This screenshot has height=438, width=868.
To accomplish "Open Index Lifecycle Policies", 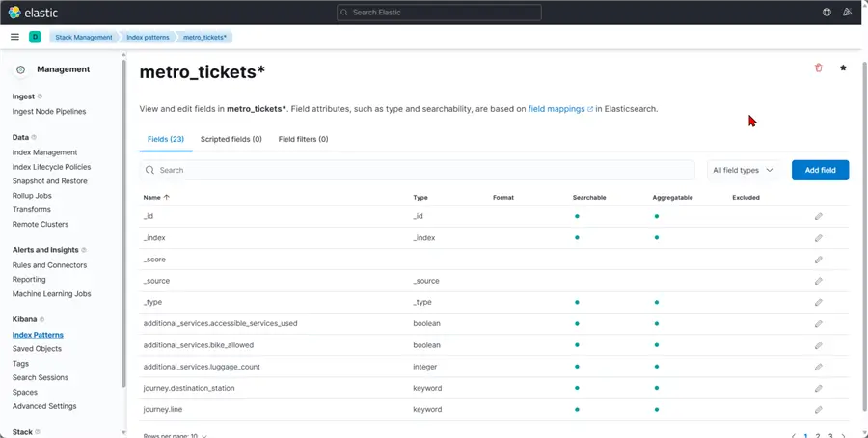I will coord(51,167).
